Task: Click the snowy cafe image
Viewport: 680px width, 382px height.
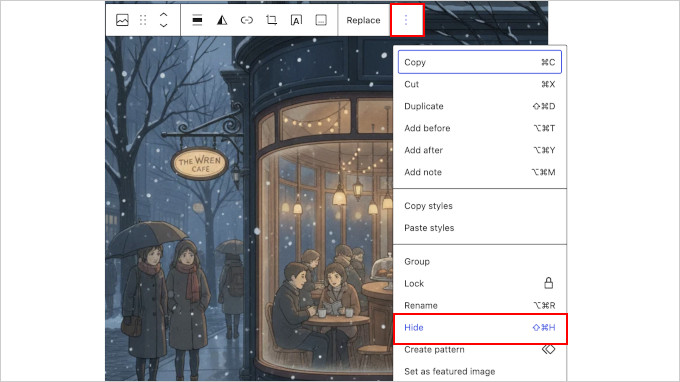Action: pyautogui.click(x=248, y=208)
